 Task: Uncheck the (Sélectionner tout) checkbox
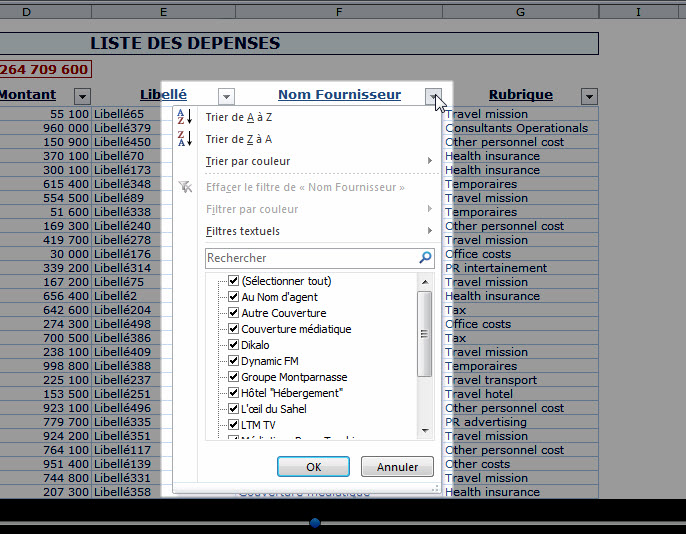coord(233,280)
